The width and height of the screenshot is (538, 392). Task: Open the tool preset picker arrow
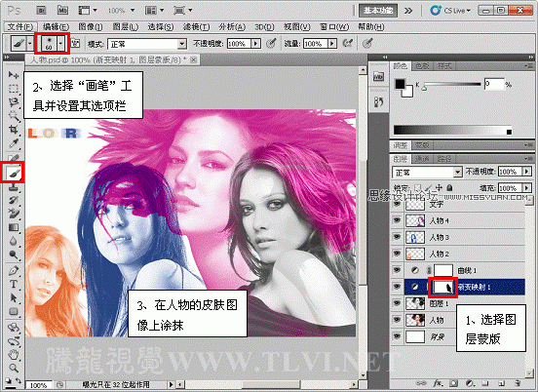point(30,44)
